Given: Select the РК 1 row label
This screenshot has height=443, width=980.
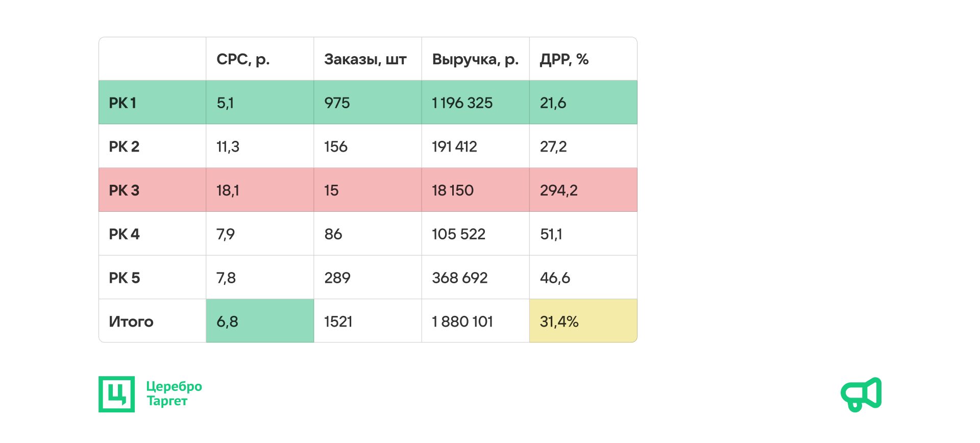Looking at the screenshot, I should coord(122,103).
